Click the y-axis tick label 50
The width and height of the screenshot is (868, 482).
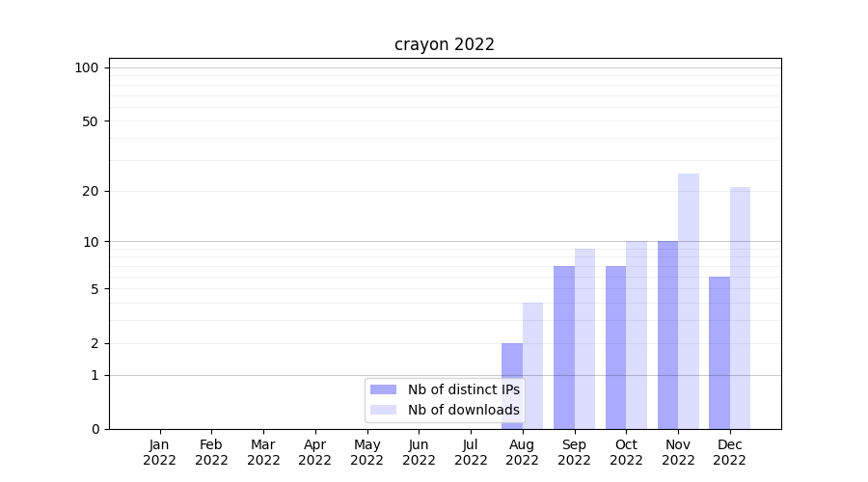pyautogui.click(x=91, y=121)
